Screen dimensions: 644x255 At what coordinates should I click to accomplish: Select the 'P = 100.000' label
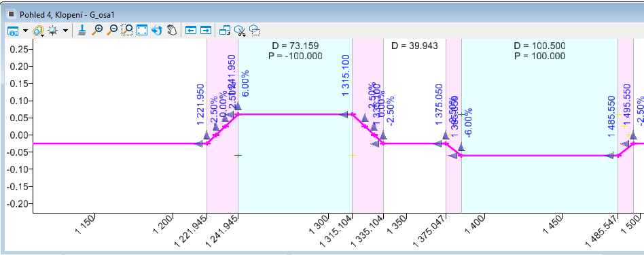(539, 56)
